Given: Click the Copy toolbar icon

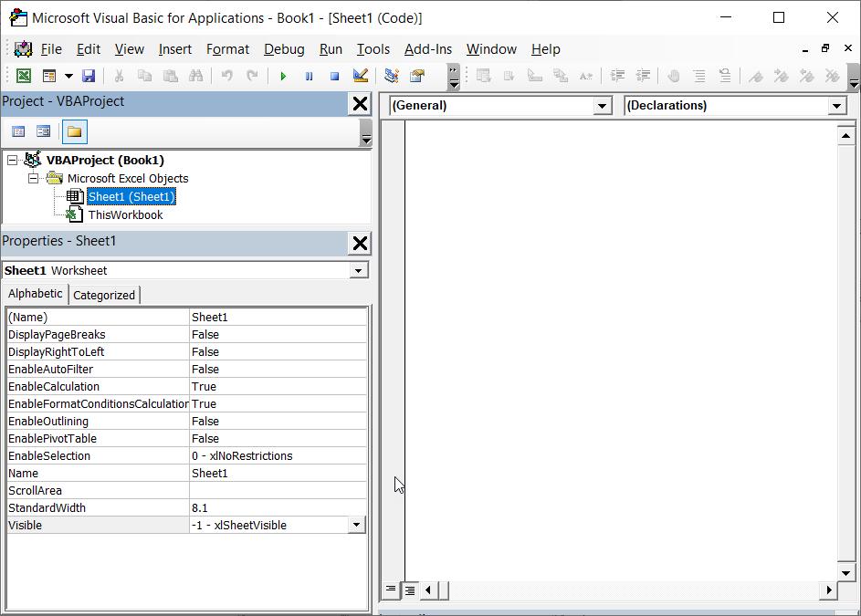Looking at the screenshot, I should [x=144, y=76].
